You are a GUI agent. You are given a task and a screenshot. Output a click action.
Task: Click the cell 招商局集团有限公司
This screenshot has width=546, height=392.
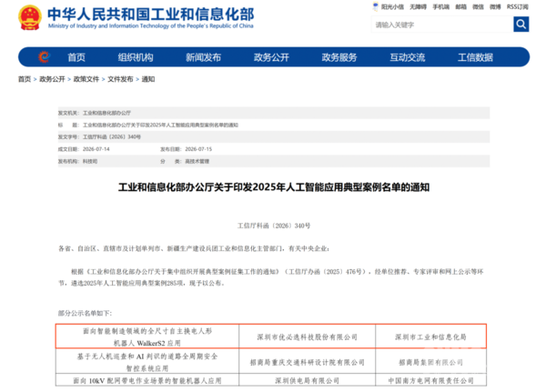point(430,362)
